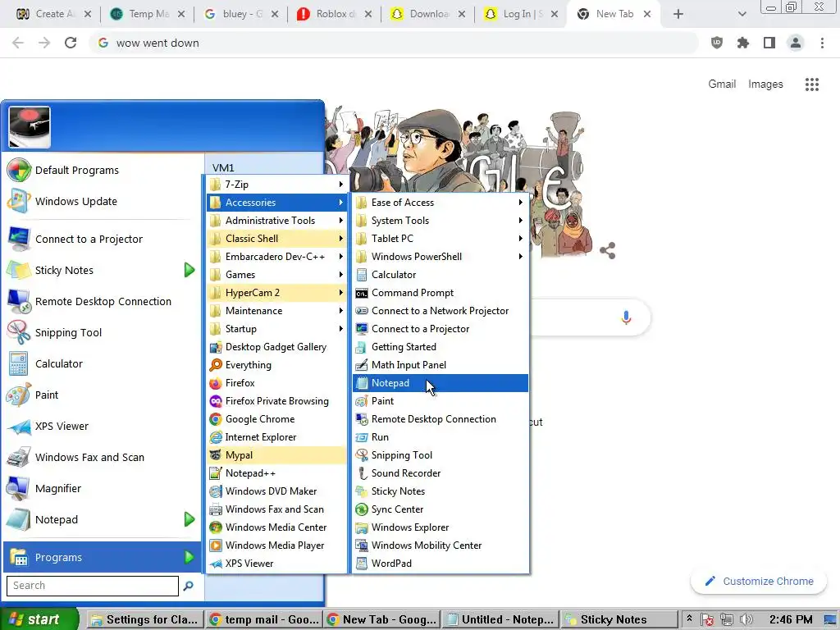The width and height of the screenshot is (840, 630).
Task: Click the Firefox Private Browsing icon
Action: click(x=216, y=400)
